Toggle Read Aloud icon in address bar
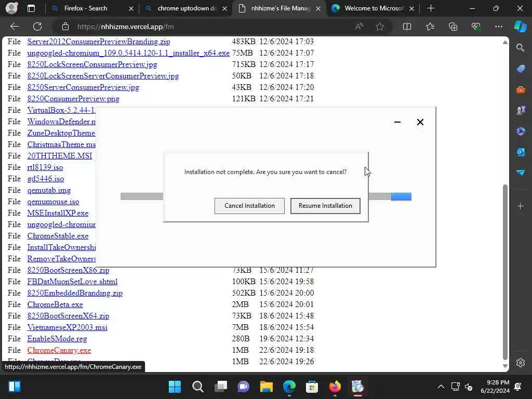Screen dimensions: 532x399 pos(359,26)
